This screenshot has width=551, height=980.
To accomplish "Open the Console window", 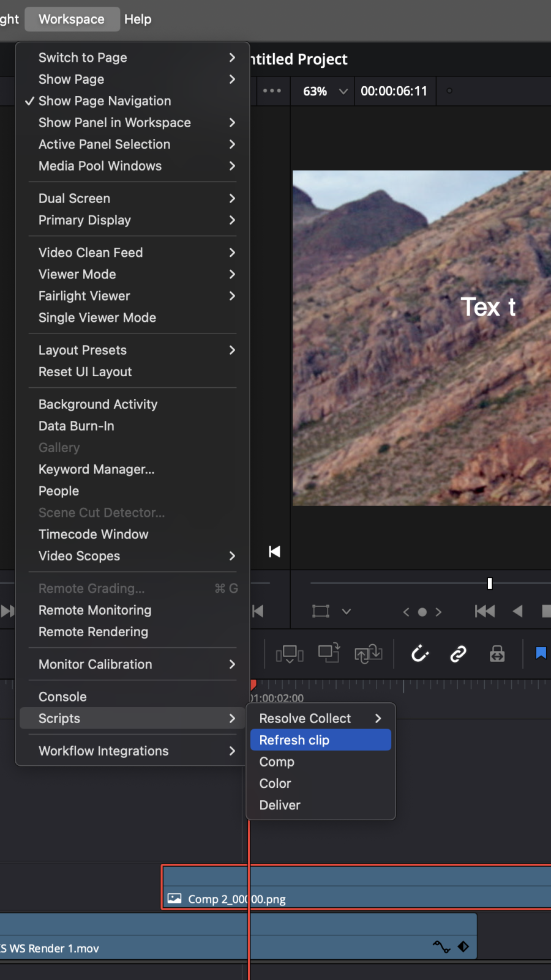I will (x=132, y=697).
